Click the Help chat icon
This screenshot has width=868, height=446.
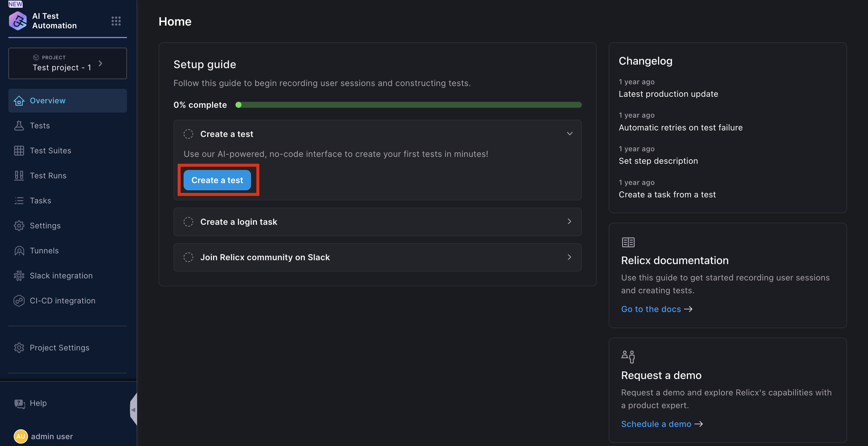tap(20, 404)
